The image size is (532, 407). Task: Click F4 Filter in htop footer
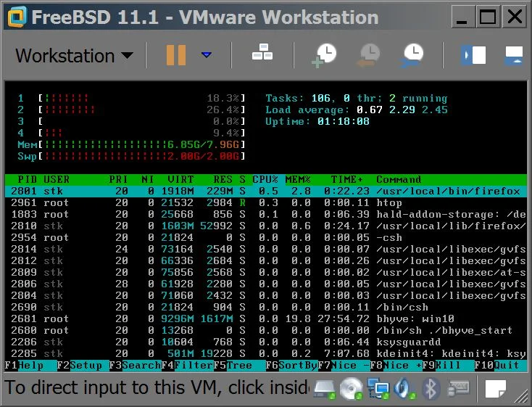click(x=187, y=366)
